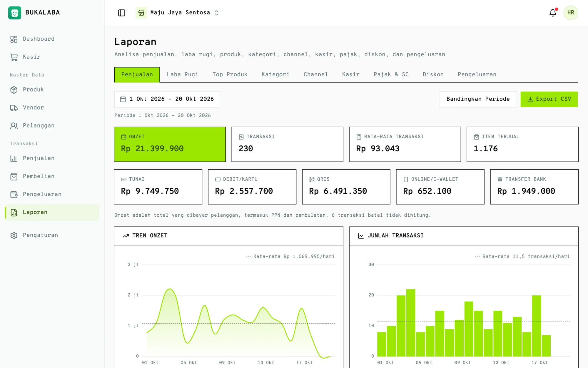Open the notifications bell

pos(553,13)
